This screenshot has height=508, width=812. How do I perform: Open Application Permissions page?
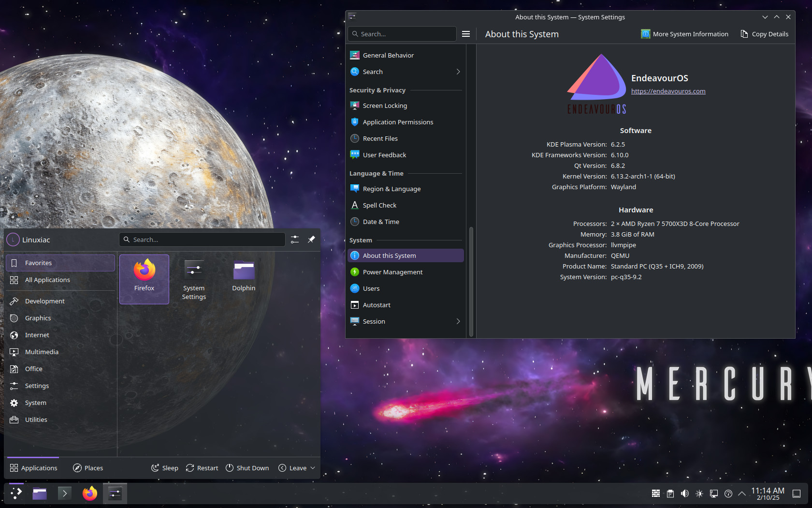click(x=406, y=122)
